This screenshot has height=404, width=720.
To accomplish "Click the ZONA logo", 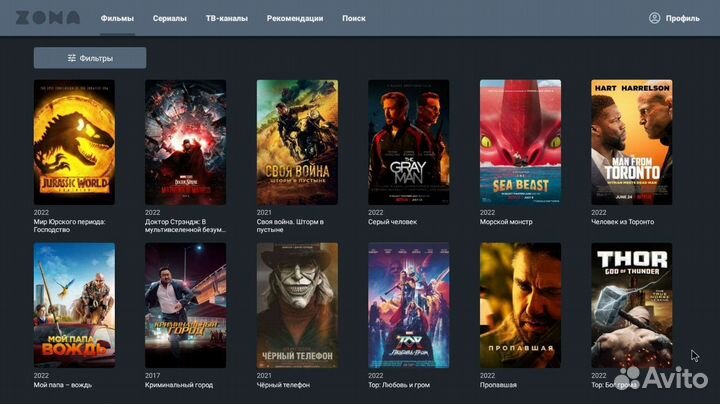I will tap(48, 18).
